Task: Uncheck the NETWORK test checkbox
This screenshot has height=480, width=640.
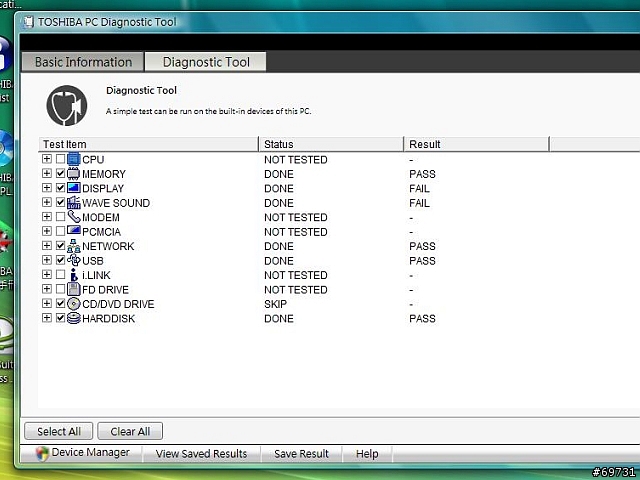Action: click(60, 246)
